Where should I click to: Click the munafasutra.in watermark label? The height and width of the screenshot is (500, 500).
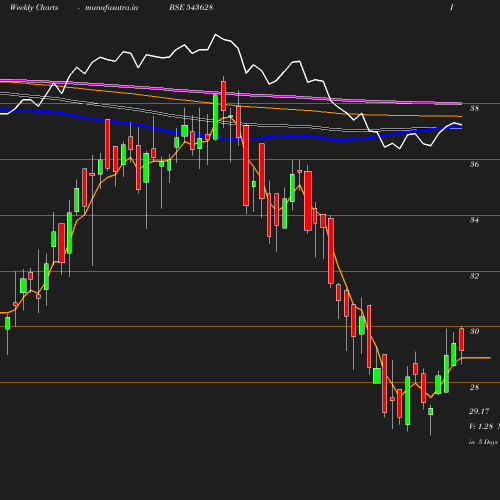pyautogui.click(x=111, y=7)
